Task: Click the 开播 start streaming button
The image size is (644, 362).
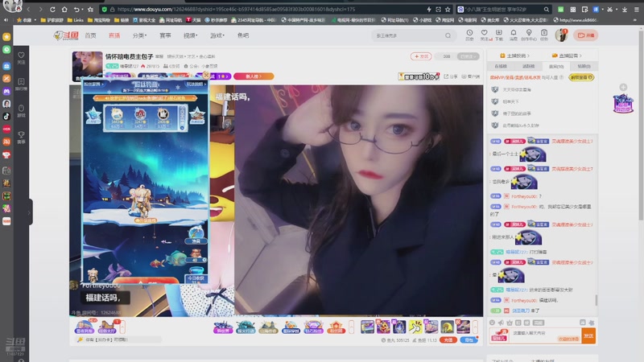Action: point(586,35)
